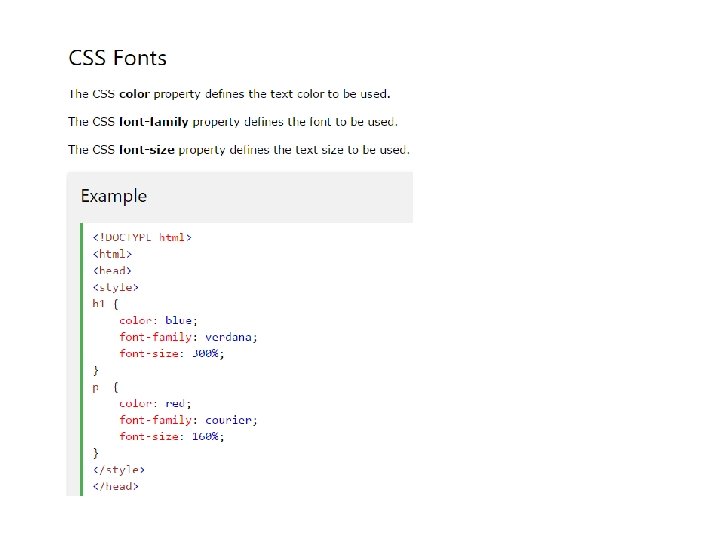The width and height of the screenshot is (720, 540).
Task: Click the bold font-size word in third paragraph
Action: tap(147, 150)
